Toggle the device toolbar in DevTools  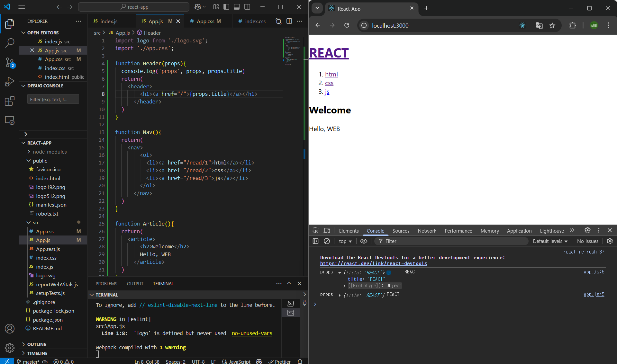click(x=327, y=230)
